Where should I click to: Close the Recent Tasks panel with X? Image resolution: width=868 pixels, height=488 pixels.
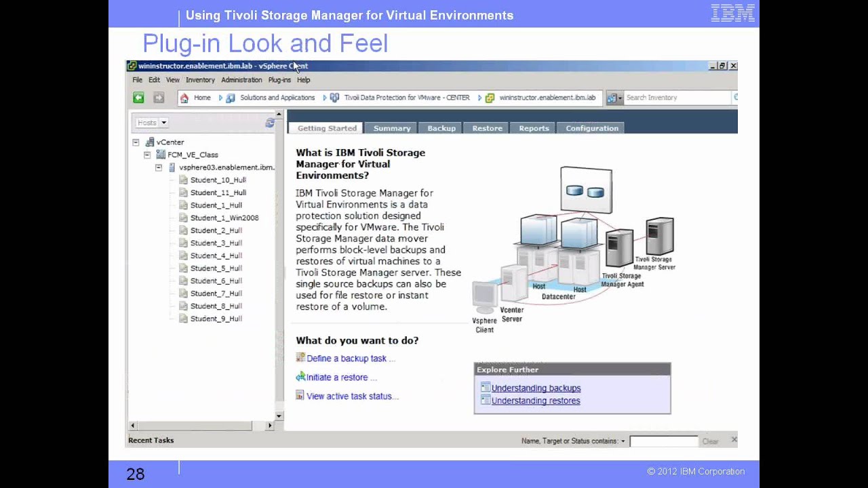pos(734,440)
